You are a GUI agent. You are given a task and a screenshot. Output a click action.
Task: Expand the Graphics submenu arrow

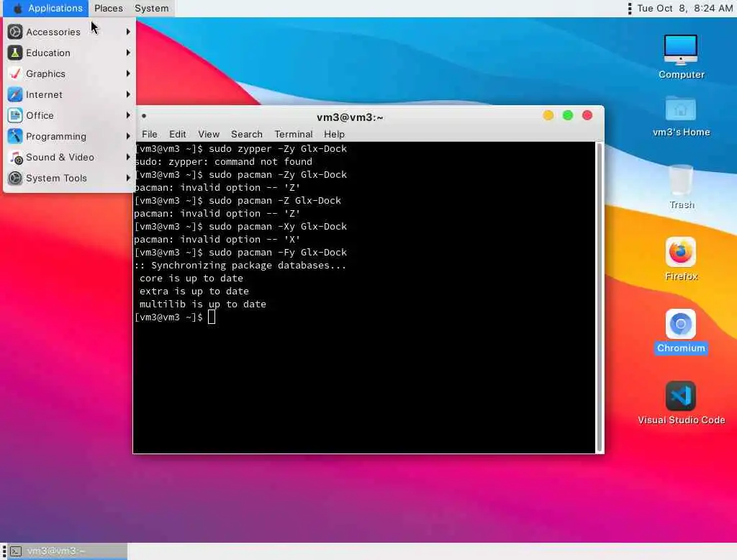pos(128,73)
